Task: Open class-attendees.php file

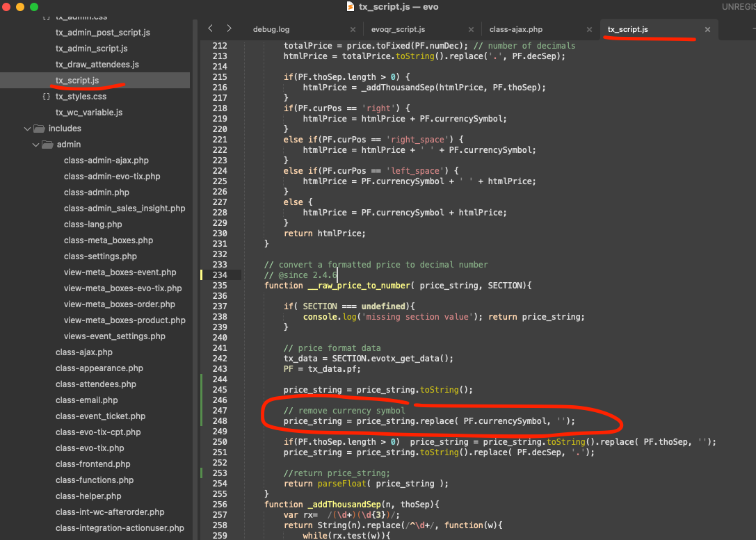Action: [95, 384]
